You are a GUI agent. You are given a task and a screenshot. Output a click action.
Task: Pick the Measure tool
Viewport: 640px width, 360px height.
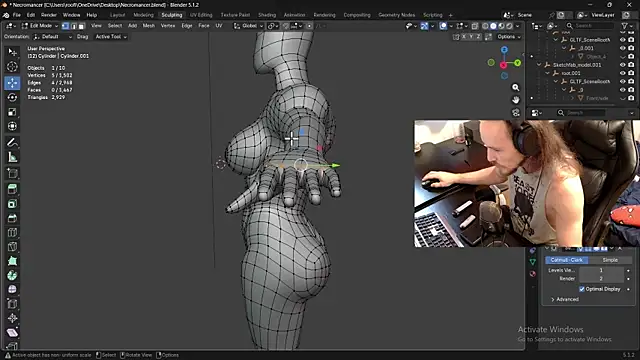pos(12,157)
